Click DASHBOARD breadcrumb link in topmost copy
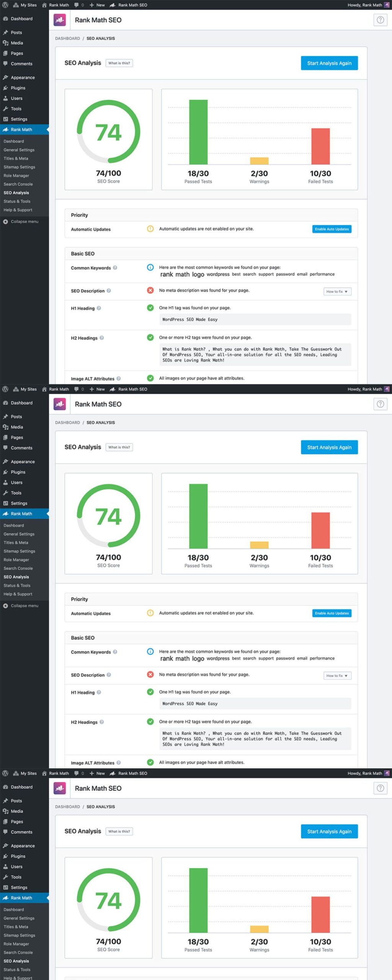The image size is (392, 980). (x=67, y=39)
